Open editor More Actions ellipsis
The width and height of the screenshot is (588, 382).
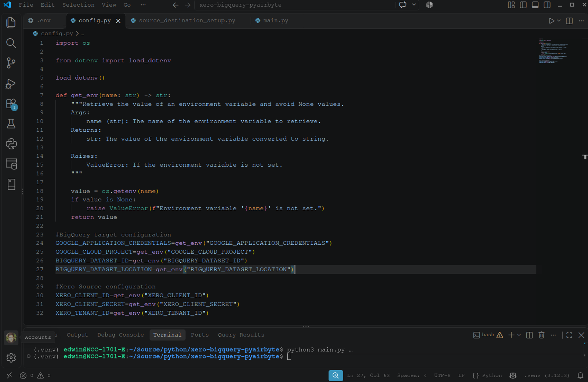click(581, 21)
